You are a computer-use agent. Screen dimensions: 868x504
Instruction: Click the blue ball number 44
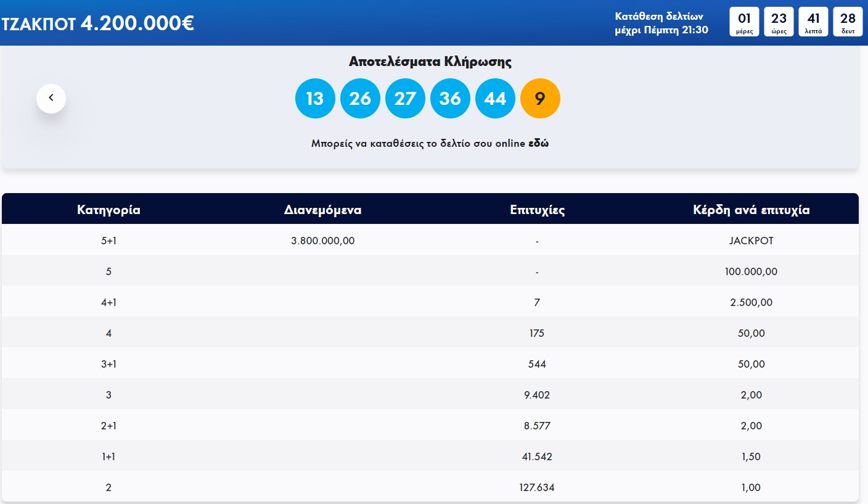coord(495,98)
